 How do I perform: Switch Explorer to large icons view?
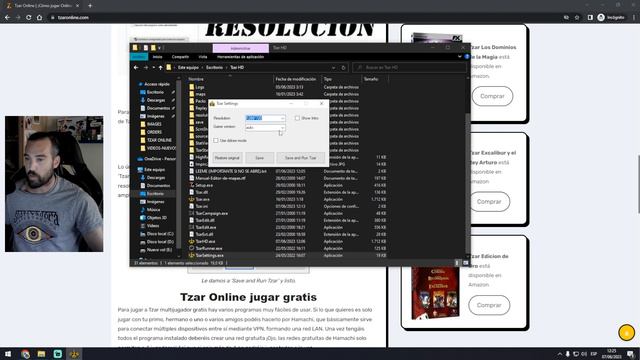[x=466, y=263]
